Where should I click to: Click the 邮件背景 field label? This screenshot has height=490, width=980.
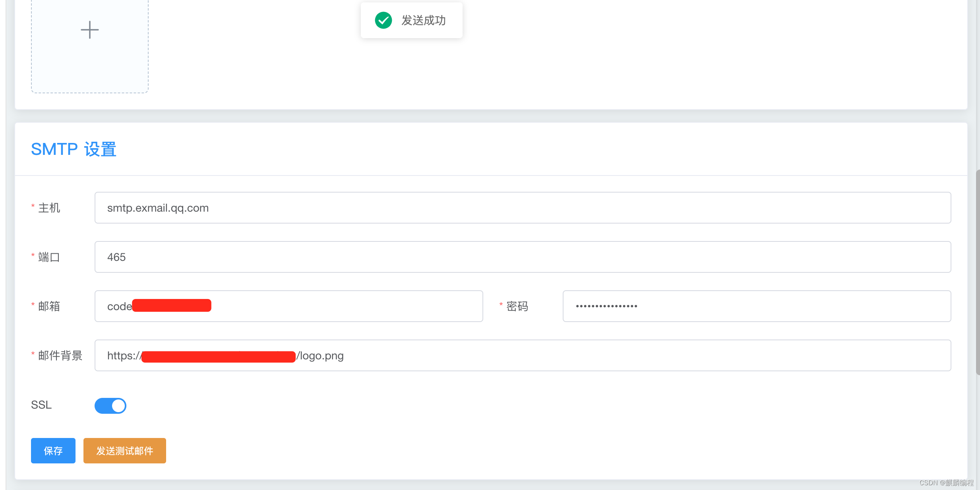60,355
